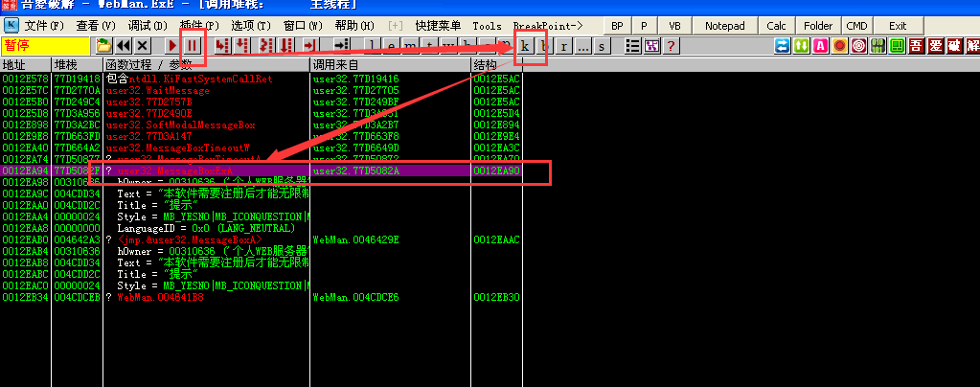Launch the calculator with the Calc button
This screenshot has height=387, width=980.
tap(776, 26)
